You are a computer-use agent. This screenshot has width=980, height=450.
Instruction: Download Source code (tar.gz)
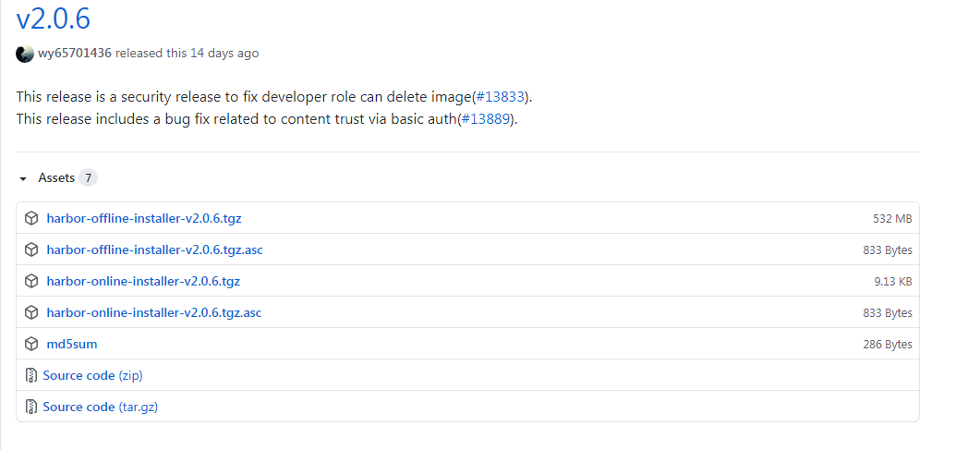pos(100,407)
